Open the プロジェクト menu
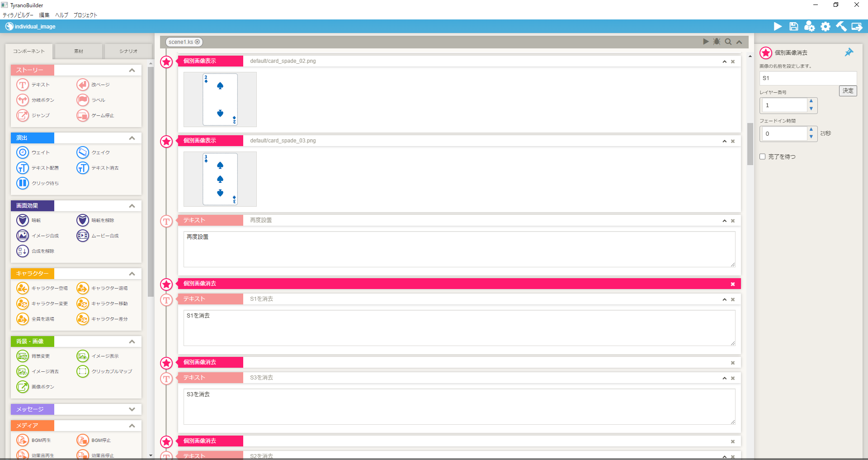Screen dimensions: 868x460 coord(85,15)
